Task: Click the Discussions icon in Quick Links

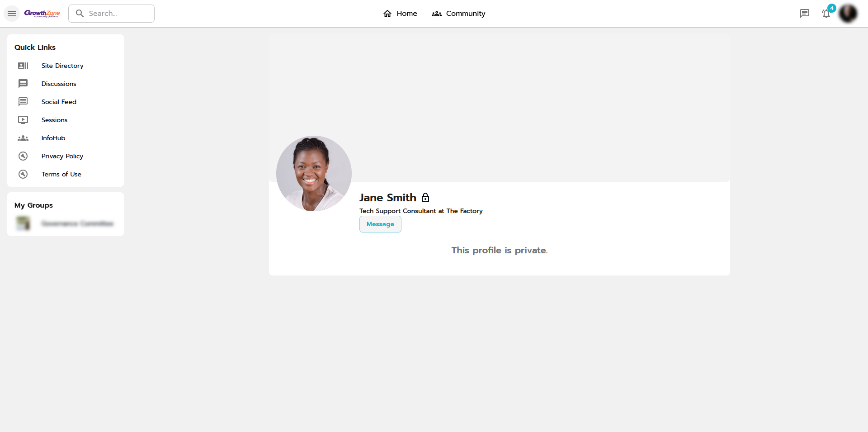Action: pos(23,84)
